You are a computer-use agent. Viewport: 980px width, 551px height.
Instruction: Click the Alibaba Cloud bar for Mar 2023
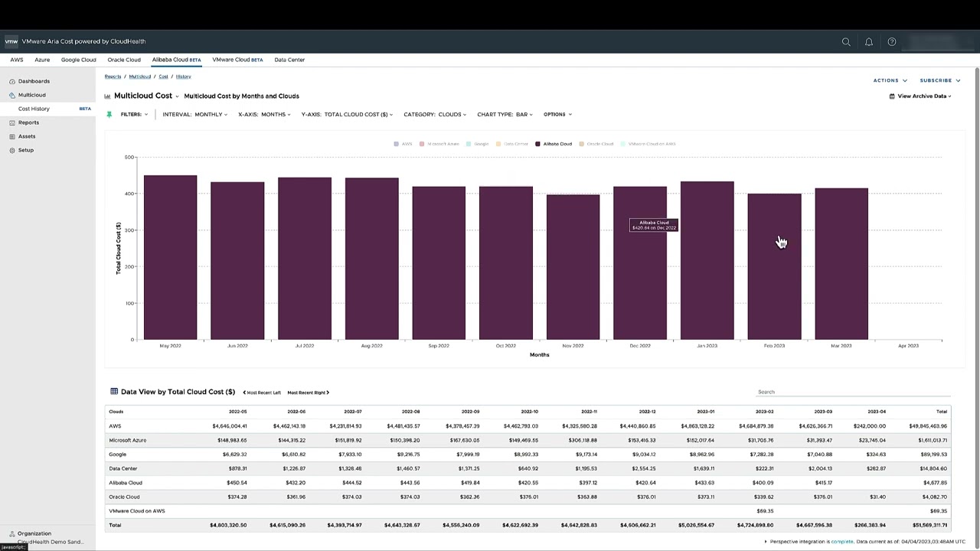(841, 264)
